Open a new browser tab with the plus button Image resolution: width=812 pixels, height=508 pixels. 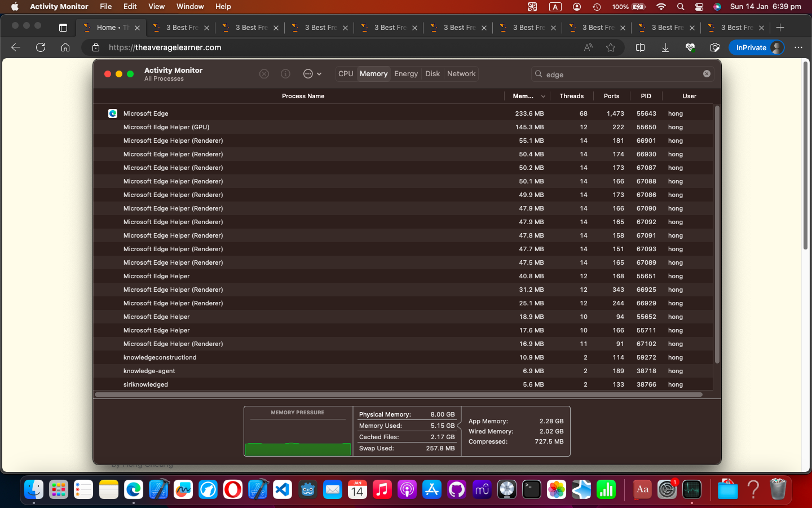pos(780,27)
